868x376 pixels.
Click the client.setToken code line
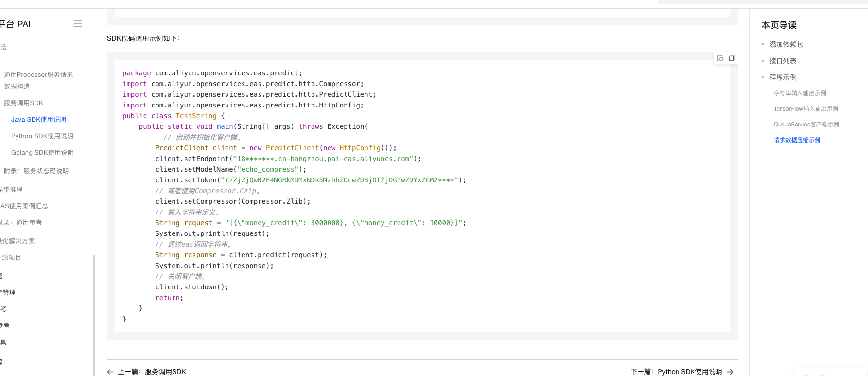click(x=311, y=180)
